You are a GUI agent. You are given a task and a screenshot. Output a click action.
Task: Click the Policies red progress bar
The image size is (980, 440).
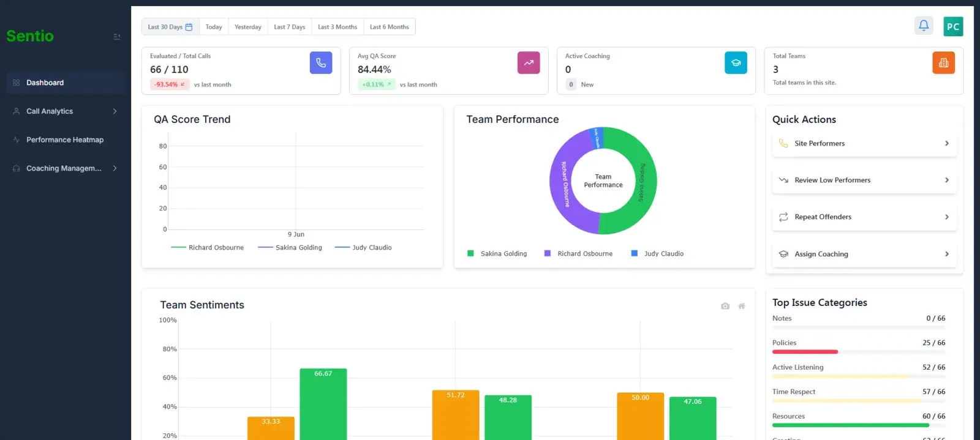pos(805,352)
